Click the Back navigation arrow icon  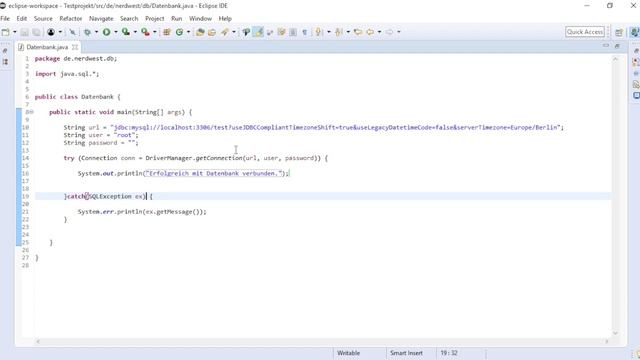click(370, 32)
